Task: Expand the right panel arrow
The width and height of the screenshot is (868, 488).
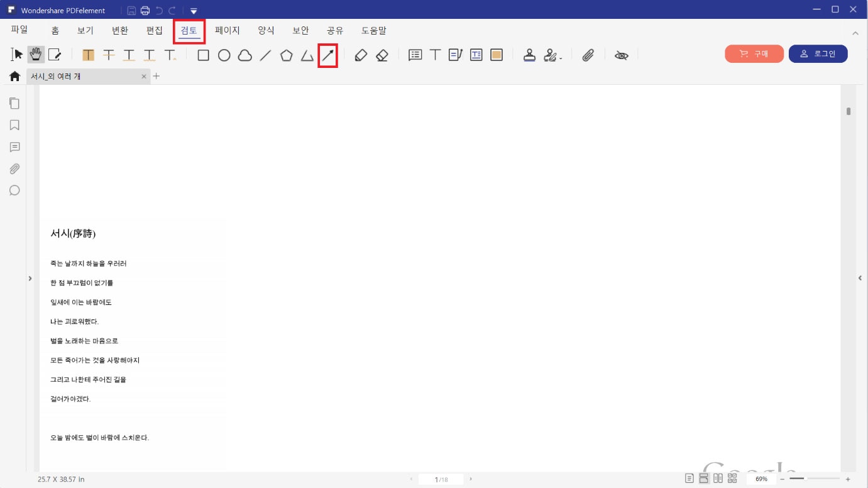Action: (x=860, y=278)
